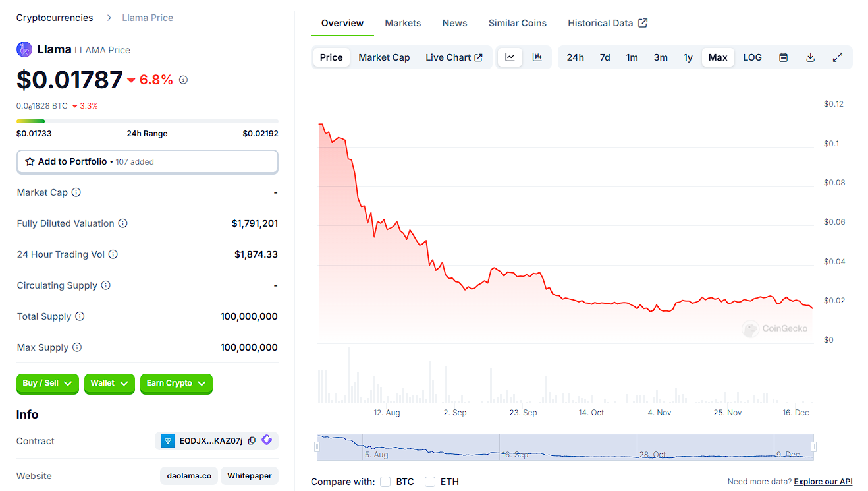The image size is (868, 491).
Task: Expand the Wallet dropdown
Action: point(109,384)
